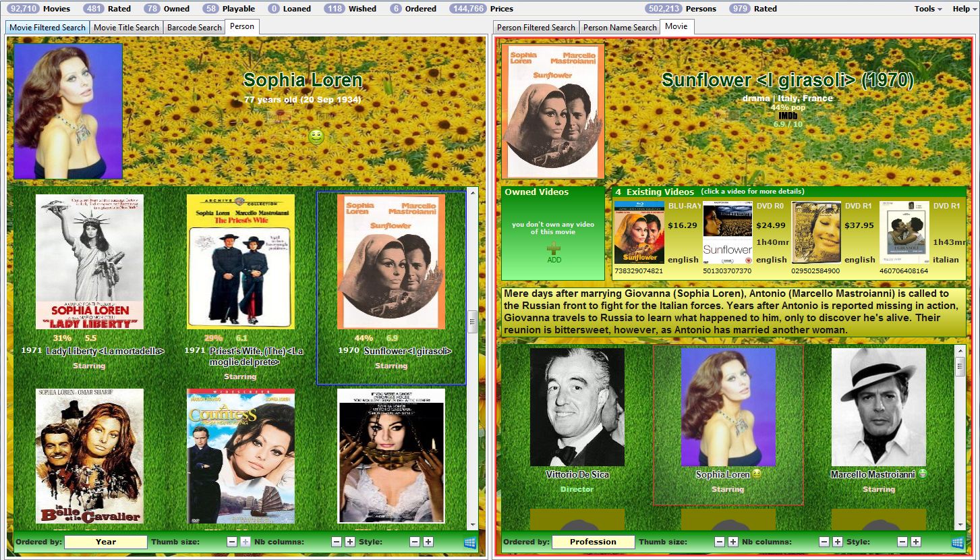Viewport: 980px width, 560px height.
Task: Open the $24.99 DVD R0 Sunflower cover
Action: point(728,233)
